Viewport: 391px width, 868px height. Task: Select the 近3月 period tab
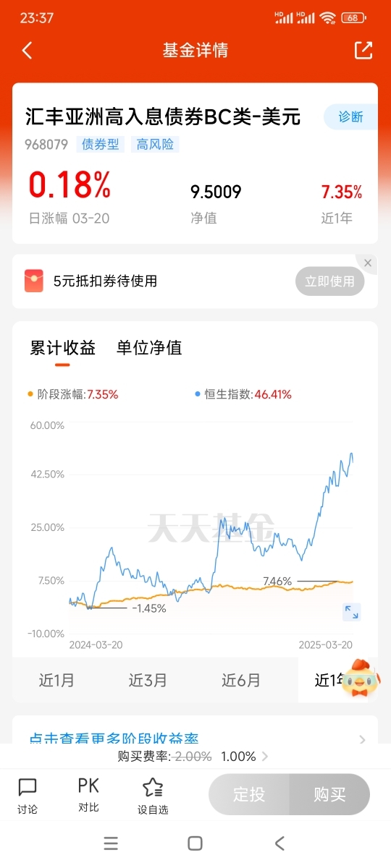click(x=148, y=680)
